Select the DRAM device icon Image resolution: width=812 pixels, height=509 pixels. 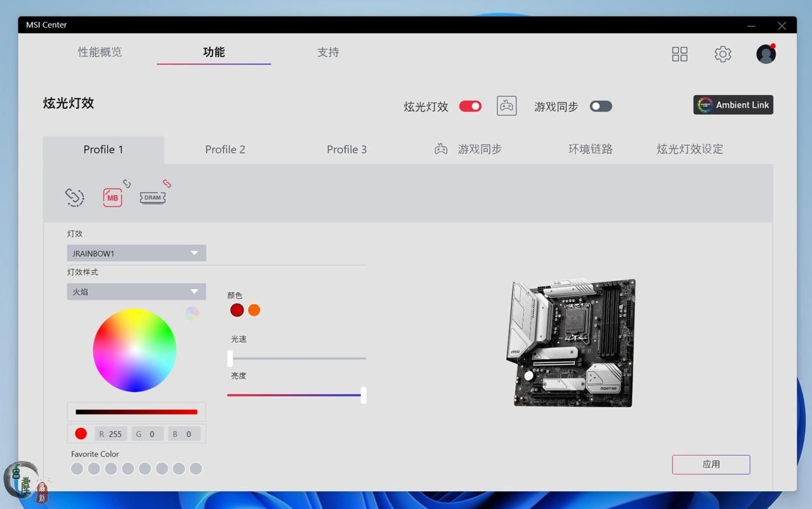tap(152, 198)
